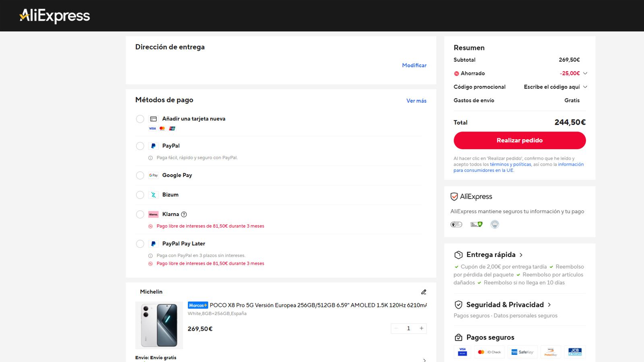Viewport: 644px width, 362px height.
Task: Open Entrega rápida details arrow
Action: [521, 255]
